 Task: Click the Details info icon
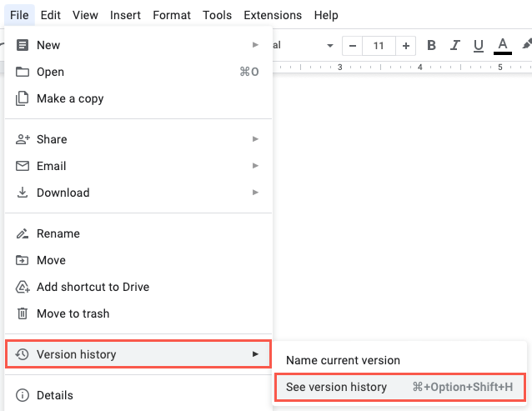point(23,395)
